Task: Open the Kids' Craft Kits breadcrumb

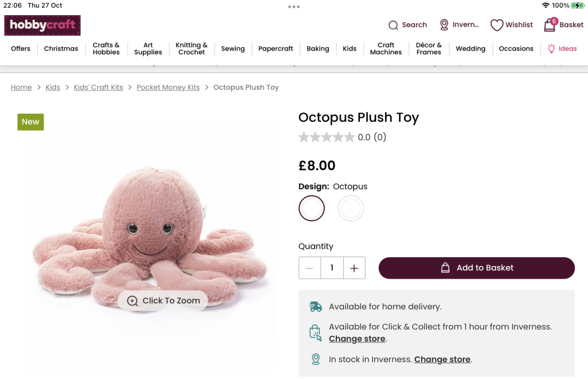Action: (x=98, y=87)
